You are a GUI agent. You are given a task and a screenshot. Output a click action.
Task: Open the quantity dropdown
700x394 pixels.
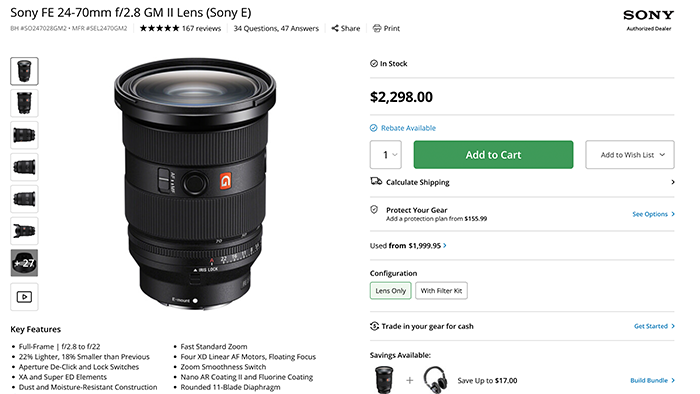[x=386, y=155]
